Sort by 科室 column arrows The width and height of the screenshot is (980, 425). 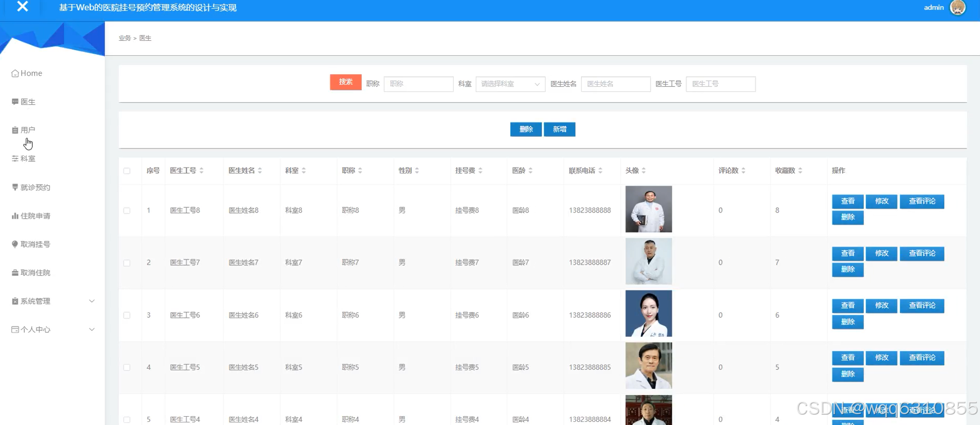click(303, 170)
